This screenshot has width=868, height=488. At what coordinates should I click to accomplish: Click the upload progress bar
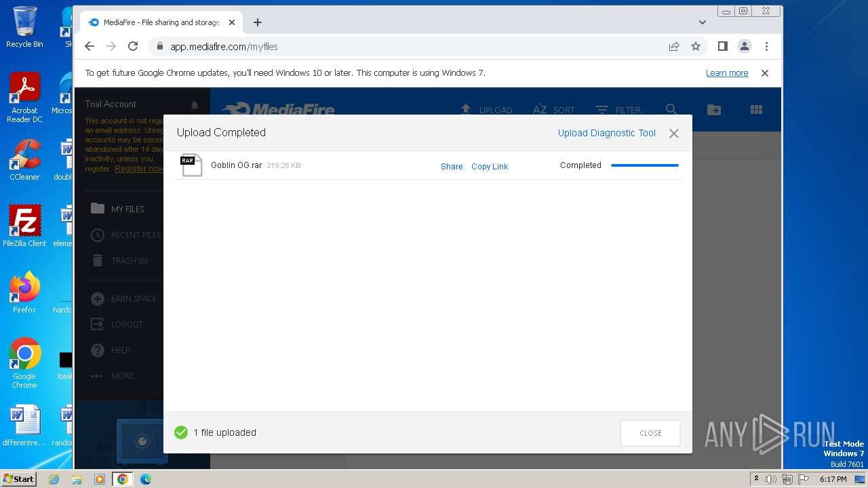pyautogui.click(x=644, y=165)
